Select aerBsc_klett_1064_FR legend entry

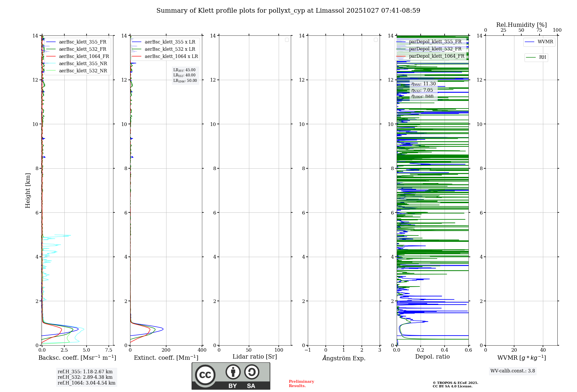[x=84, y=56]
